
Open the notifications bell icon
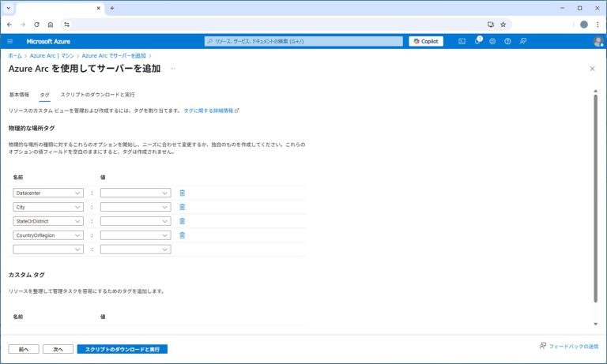click(477, 41)
